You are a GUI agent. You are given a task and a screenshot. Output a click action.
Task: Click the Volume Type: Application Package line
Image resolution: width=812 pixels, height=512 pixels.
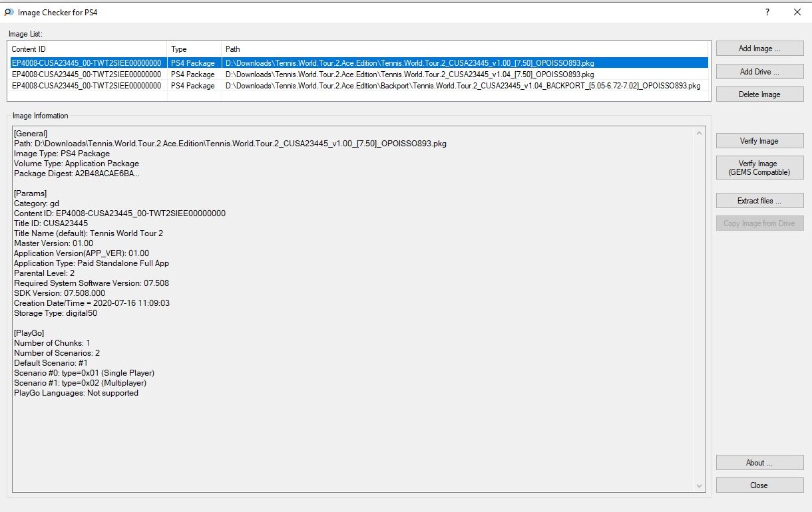tap(77, 164)
